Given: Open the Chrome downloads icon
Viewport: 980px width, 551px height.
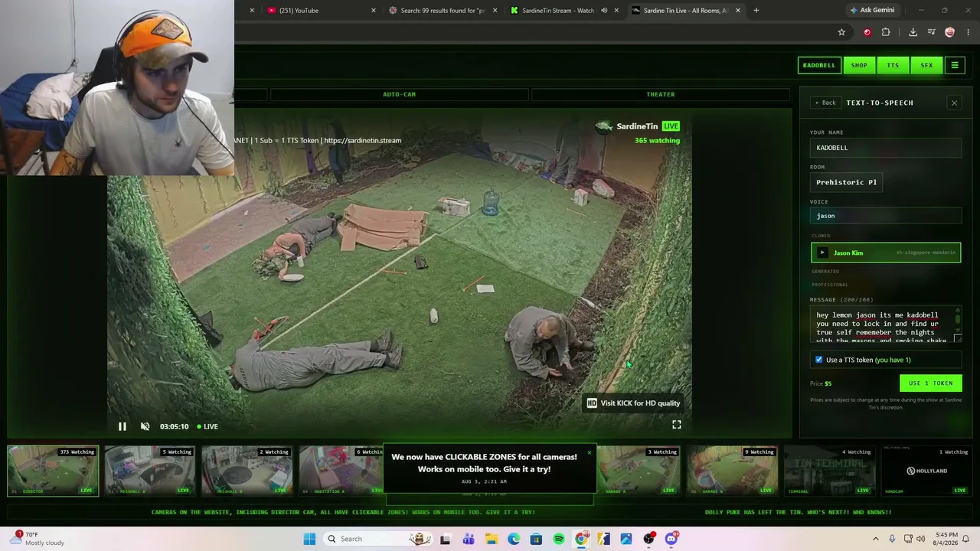Looking at the screenshot, I should coord(913,32).
